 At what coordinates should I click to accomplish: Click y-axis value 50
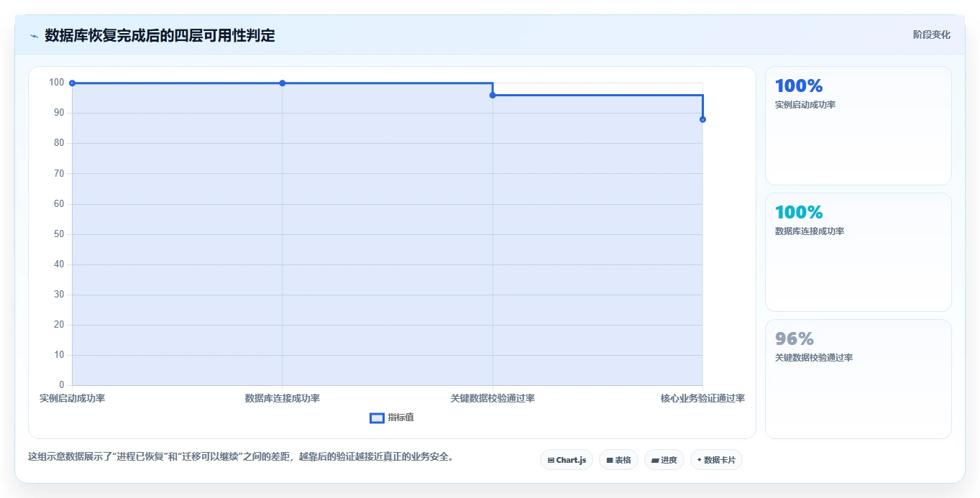pos(59,234)
